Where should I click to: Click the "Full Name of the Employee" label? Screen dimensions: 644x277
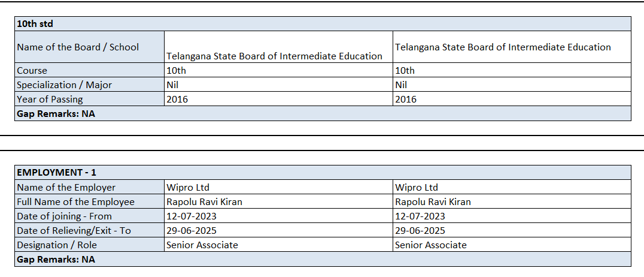tap(75, 201)
